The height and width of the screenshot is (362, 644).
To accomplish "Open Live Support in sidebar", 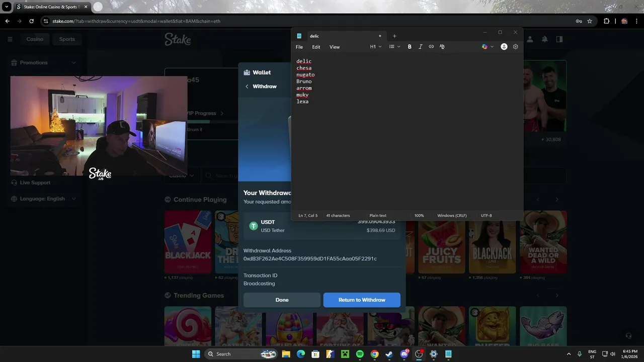I will (x=35, y=183).
